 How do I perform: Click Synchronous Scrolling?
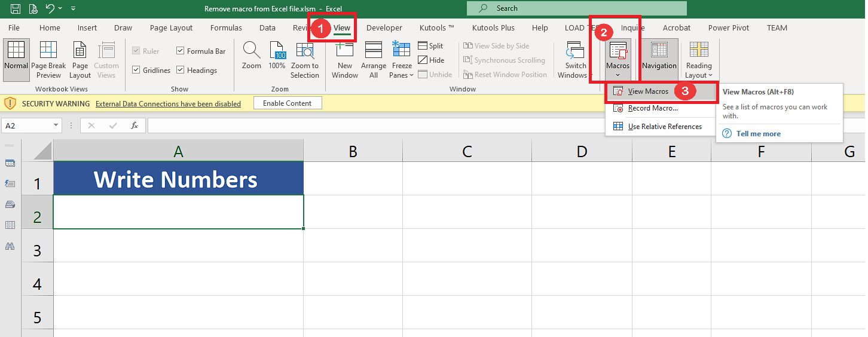[504, 60]
